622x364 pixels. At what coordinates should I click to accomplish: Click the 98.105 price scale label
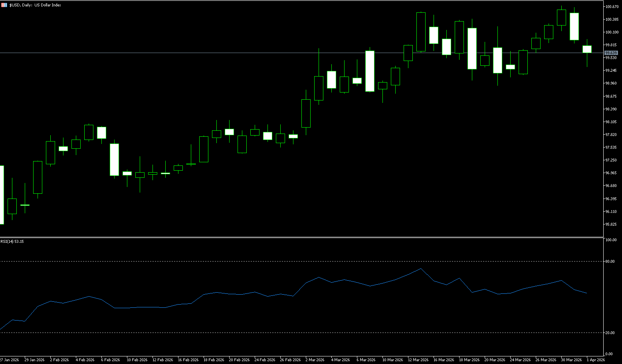pyautogui.click(x=611, y=122)
